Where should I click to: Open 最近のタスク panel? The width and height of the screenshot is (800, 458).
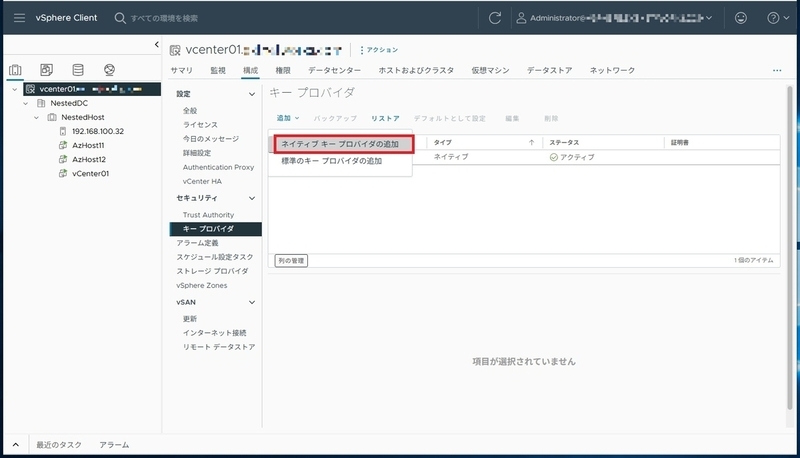coord(59,445)
